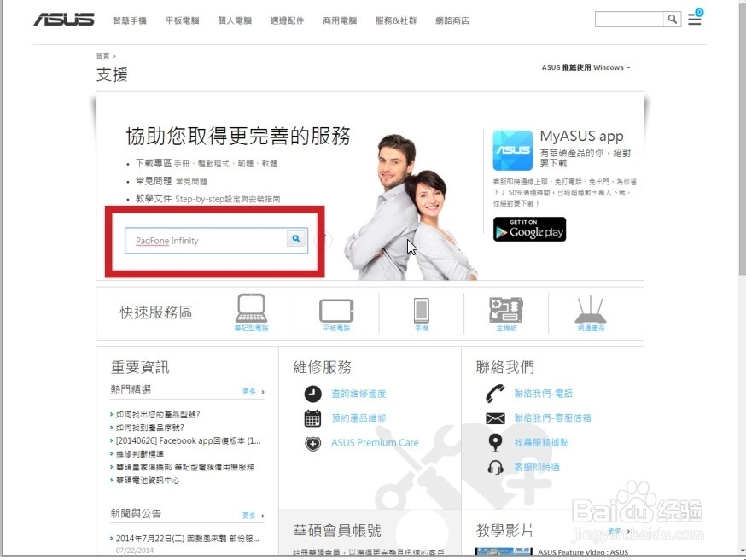746x560 pixels.
Task: Click the telephone handset contact icon
Action: point(495,393)
